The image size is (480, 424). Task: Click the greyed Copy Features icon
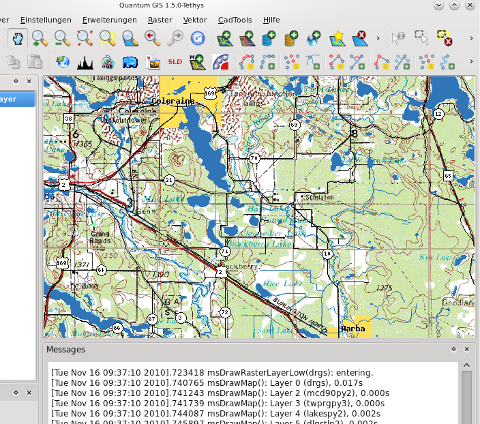13,62
